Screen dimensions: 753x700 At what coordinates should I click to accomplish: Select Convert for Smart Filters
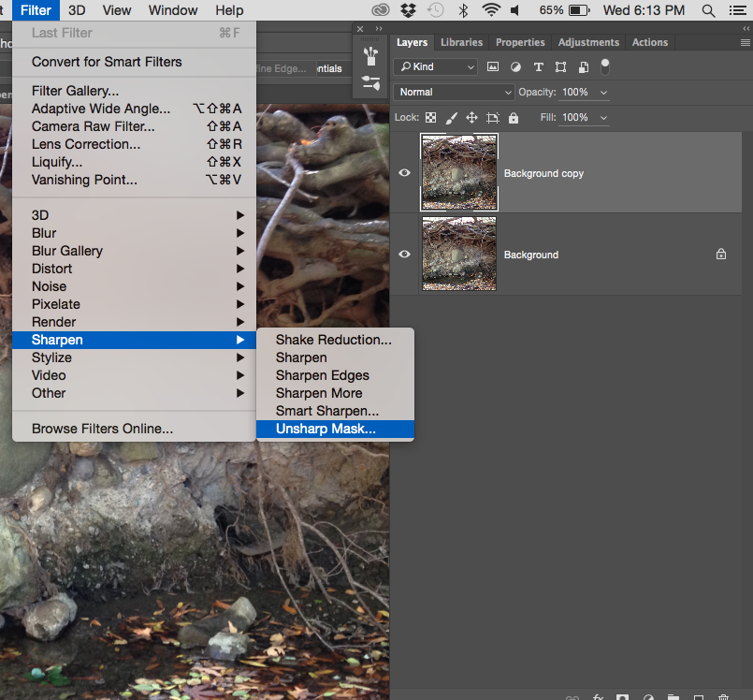pyautogui.click(x=134, y=62)
